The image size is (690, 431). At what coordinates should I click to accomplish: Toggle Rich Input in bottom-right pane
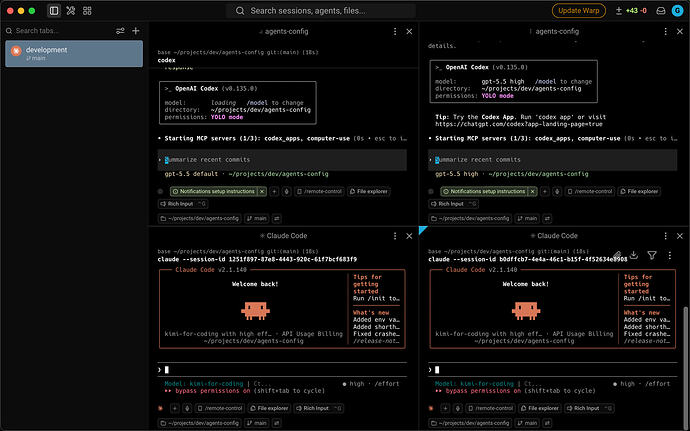pyautogui.click(x=589, y=408)
